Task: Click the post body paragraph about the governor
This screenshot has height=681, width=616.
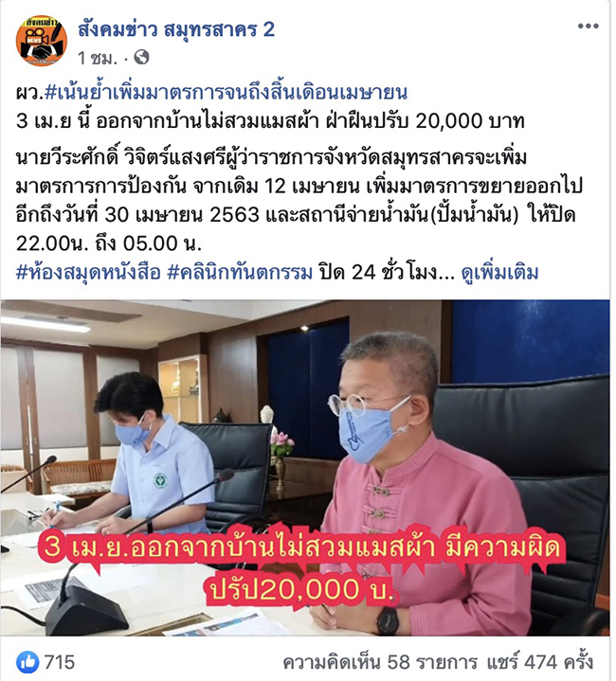Action: [x=299, y=200]
